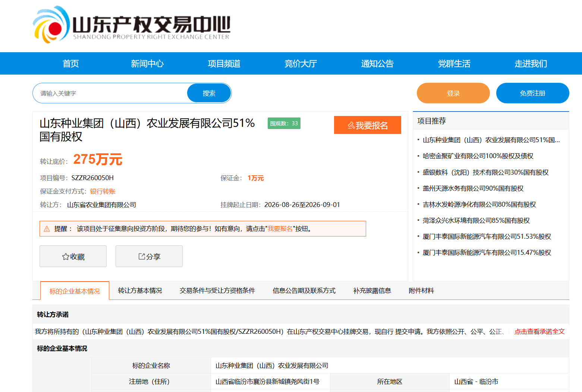Click the 标的企业名称 table label
Viewport: 582px width, 392px height.
pyautogui.click(x=151, y=366)
